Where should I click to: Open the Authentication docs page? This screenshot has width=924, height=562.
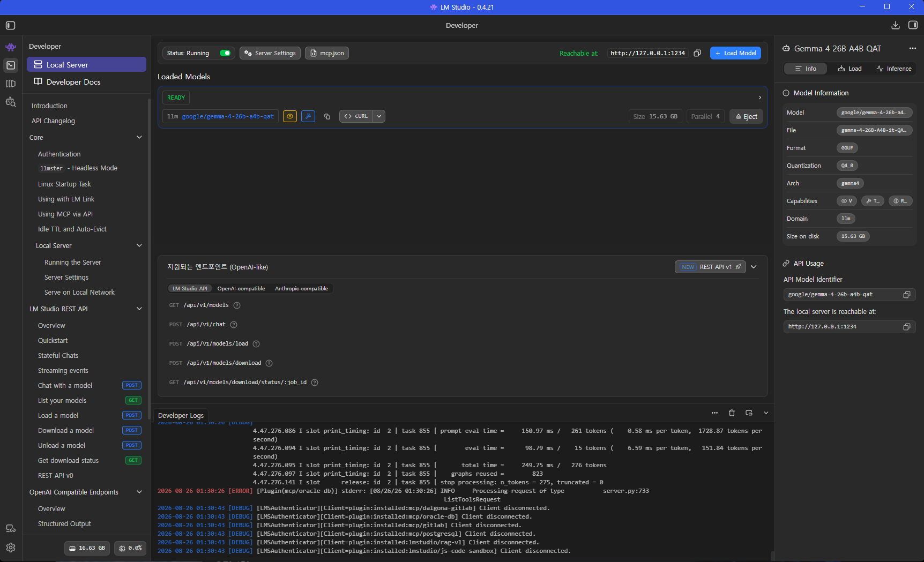[x=59, y=154]
